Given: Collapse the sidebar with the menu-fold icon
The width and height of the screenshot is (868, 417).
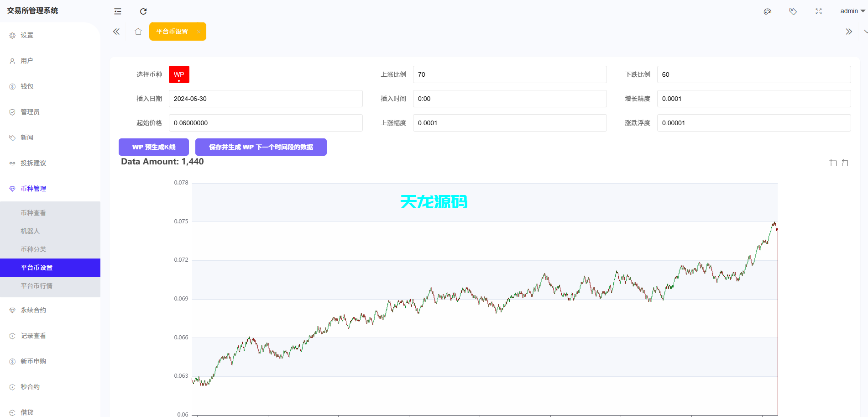Looking at the screenshot, I should pyautogui.click(x=118, y=11).
